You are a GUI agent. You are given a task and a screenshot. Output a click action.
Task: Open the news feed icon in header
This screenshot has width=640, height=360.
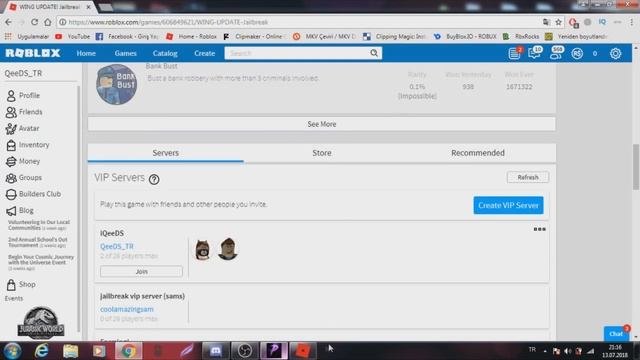(514, 53)
